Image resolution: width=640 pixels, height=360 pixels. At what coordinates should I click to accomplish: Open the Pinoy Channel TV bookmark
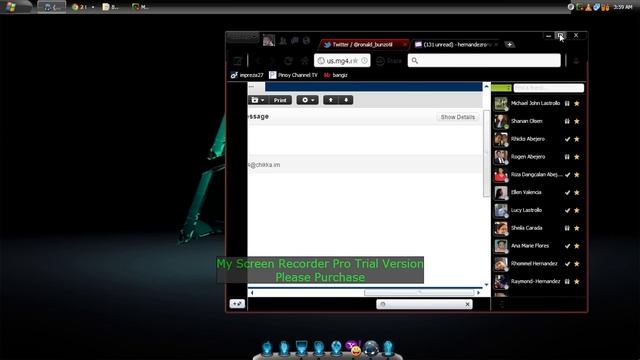coord(293,75)
